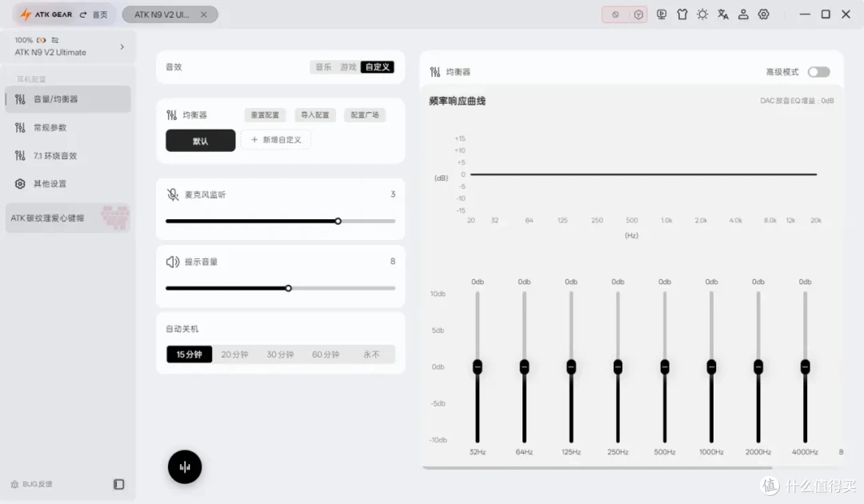The height and width of the screenshot is (504, 864).
Task: Set auto shutdown to 30分钟
Action: click(x=280, y=354)
